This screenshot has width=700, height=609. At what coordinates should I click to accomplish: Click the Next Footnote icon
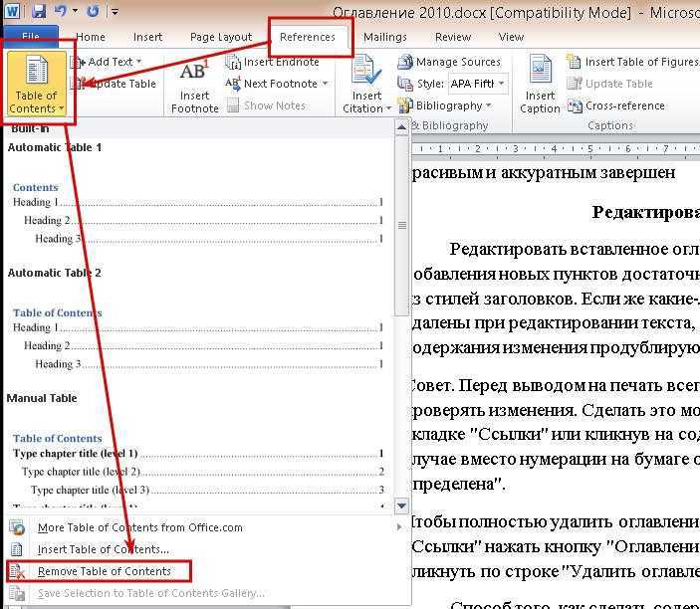point(233,84)
